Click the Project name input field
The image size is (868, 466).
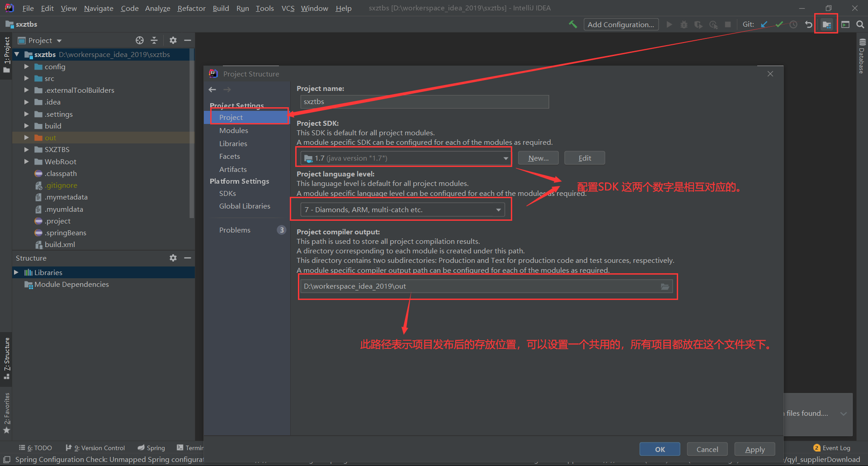[425, 102]
